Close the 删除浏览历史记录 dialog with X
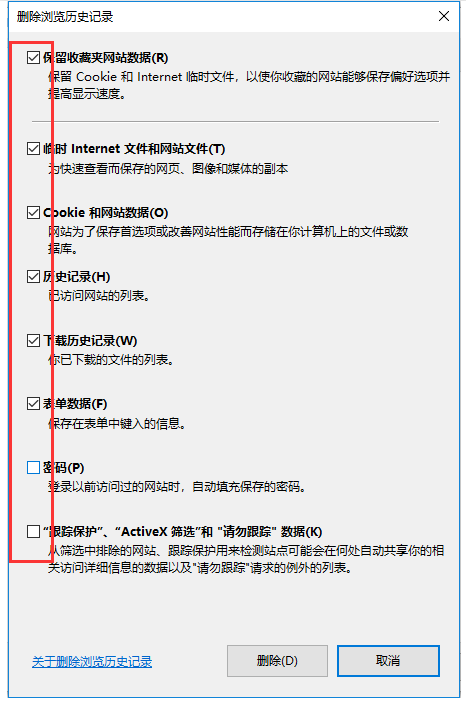This screenshot has width=466, height=703. [x=444, y=16]
